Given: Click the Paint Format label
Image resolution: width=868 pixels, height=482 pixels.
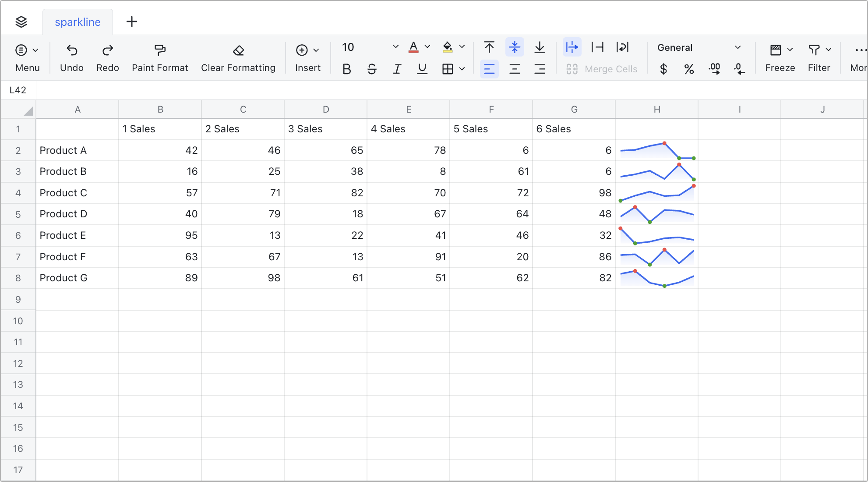Looking at the screenshot, I should 160,68.
